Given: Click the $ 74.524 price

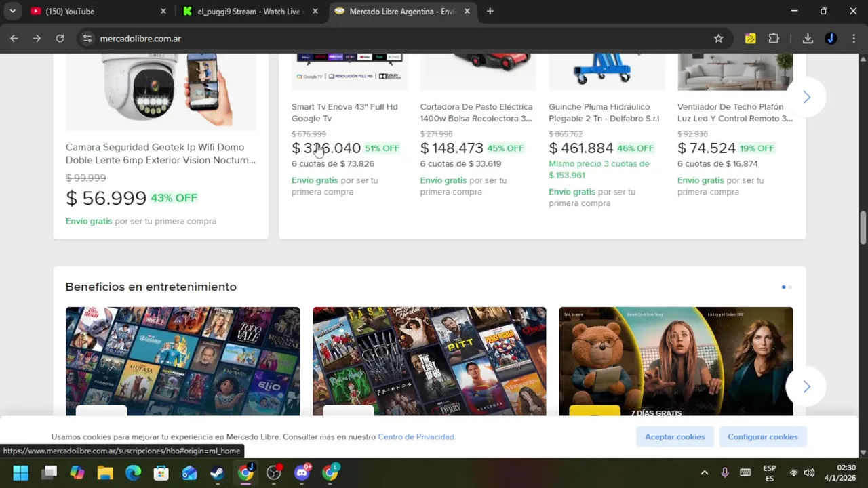Looking at the screenshot, I should [x=707, y=148].
